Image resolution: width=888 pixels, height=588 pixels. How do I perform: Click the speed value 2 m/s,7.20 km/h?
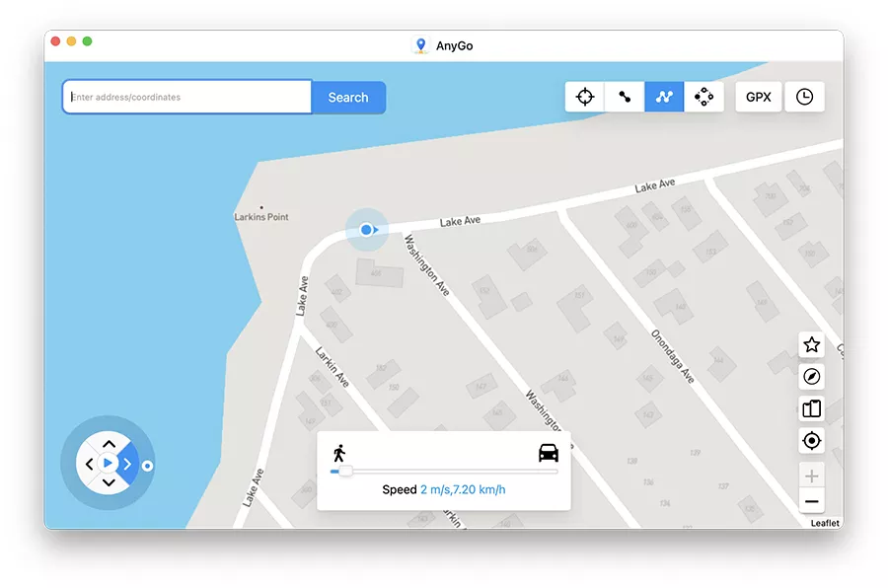pos(463,489)
